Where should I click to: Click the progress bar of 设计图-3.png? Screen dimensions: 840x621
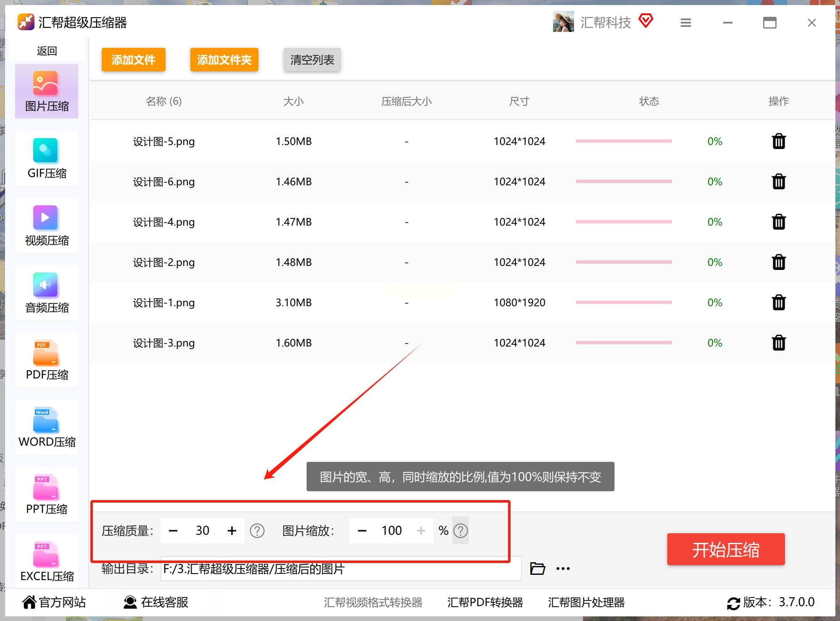pyautogui.click(x=624, y=343)
